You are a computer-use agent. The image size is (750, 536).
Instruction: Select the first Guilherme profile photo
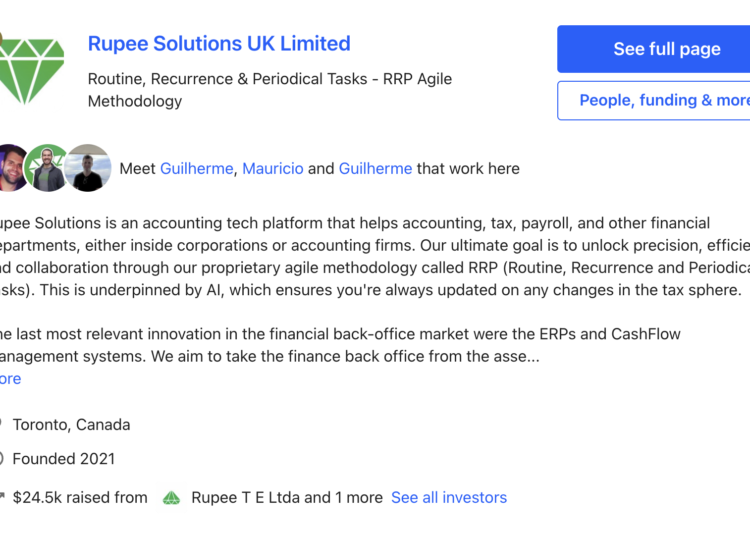[11, 168]
